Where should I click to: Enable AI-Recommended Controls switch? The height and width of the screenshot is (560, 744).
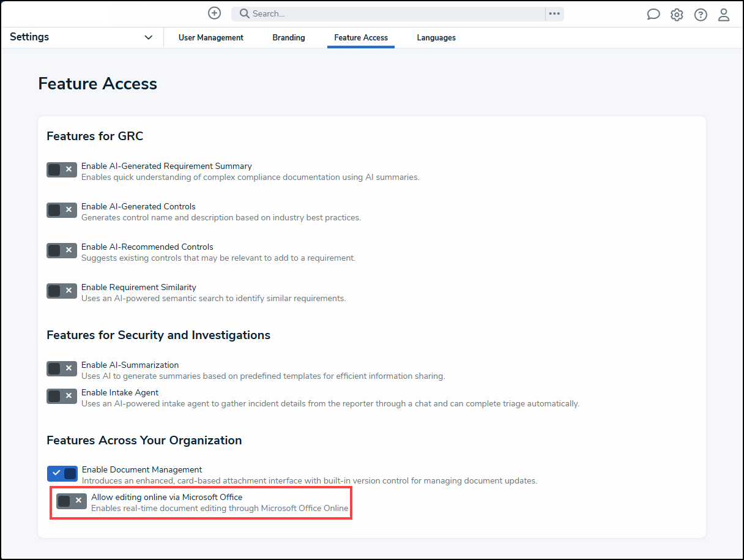coord(62,250)
